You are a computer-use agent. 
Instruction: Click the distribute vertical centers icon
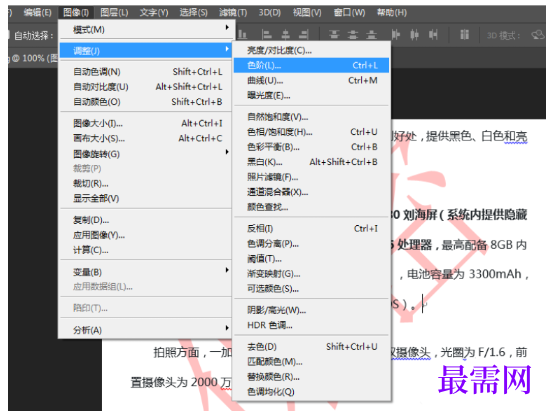click(x=353, y=34)
